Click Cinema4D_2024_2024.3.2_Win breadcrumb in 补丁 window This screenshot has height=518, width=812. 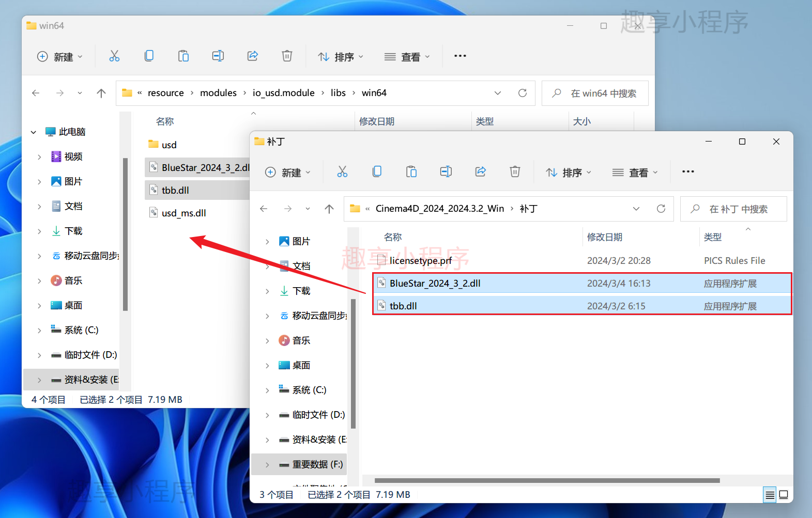439,209
